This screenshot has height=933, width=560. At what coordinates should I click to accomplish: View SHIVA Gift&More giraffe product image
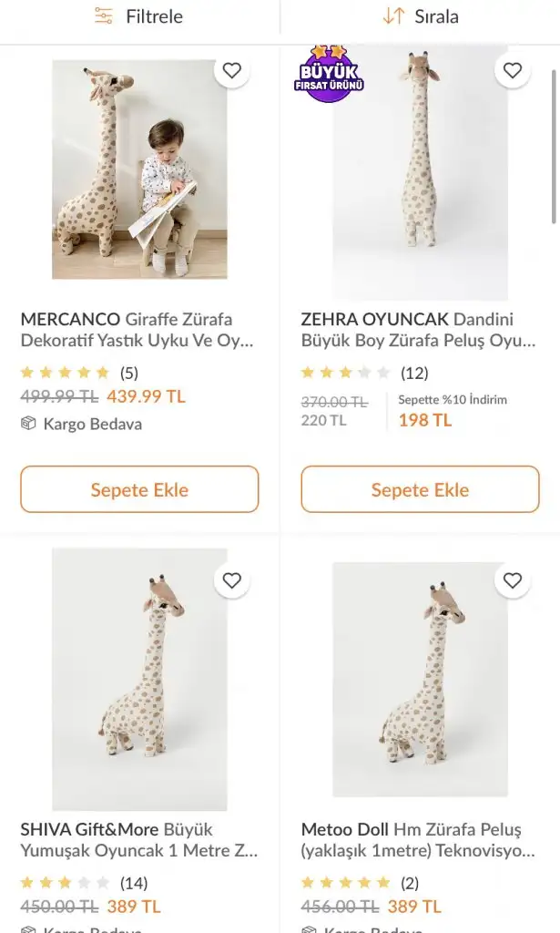[x=139, y=679]
